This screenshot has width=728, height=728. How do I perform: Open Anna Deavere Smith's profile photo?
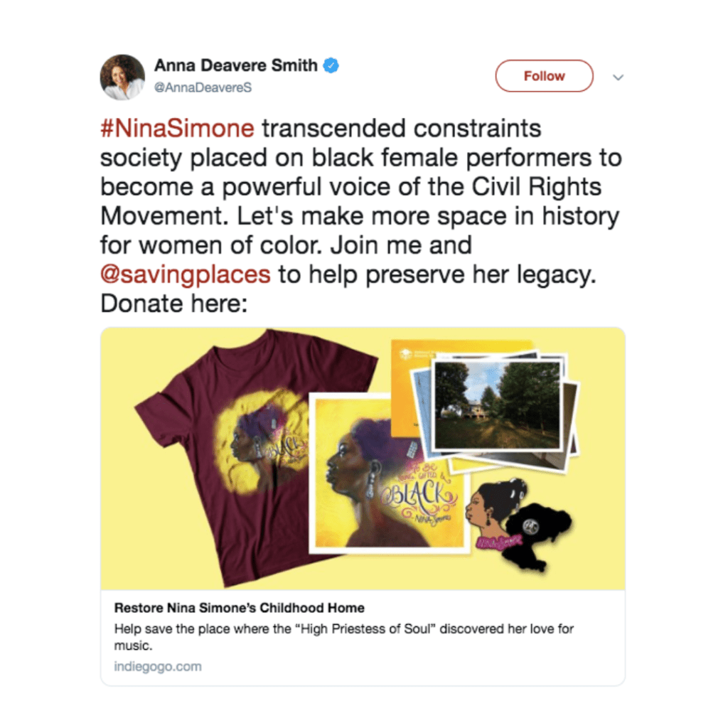[x=122, y=77]
